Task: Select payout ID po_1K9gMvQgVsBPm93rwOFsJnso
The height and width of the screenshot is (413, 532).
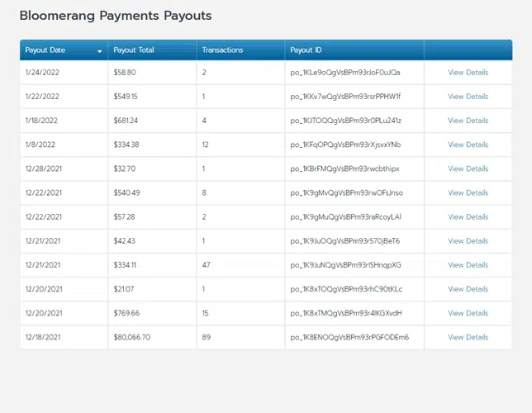Action: [x=347, y=193]
